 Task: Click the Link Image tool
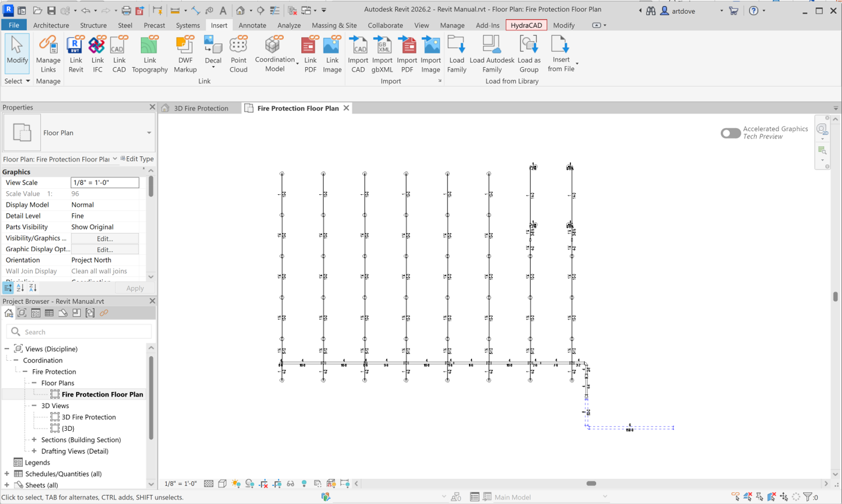click(x=332, y=54)
